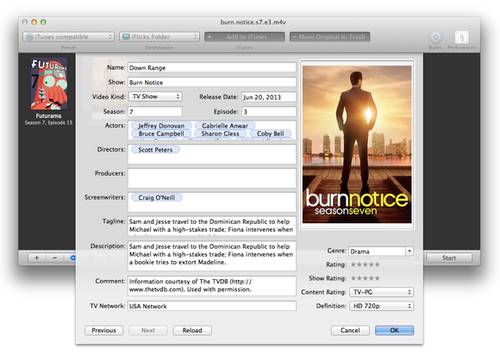Click the Genre field showing Drama
500x361 pixels.
point(377,251)
